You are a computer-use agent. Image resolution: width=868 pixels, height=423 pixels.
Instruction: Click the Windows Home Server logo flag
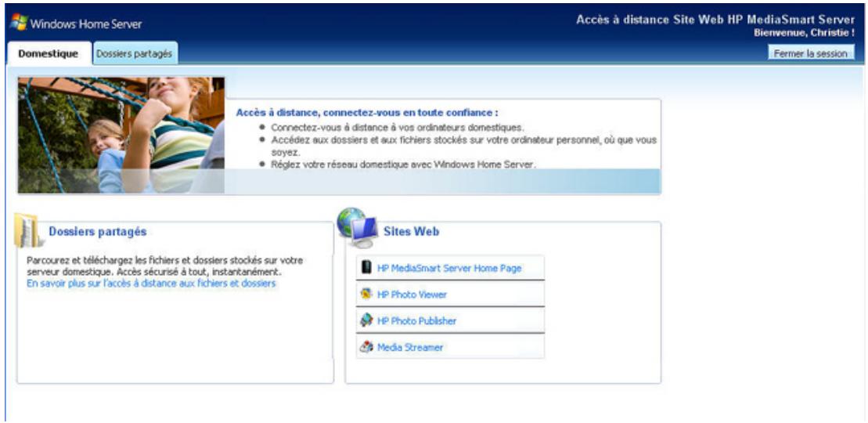click(19, 23)
